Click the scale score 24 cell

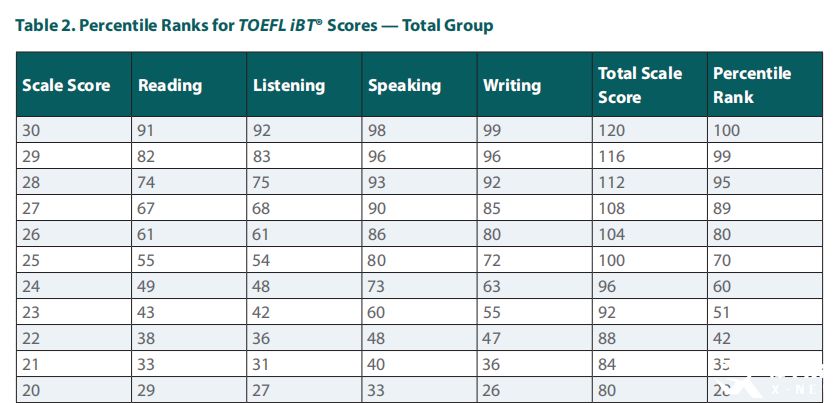pyautogui.click(x=74, y=286)
